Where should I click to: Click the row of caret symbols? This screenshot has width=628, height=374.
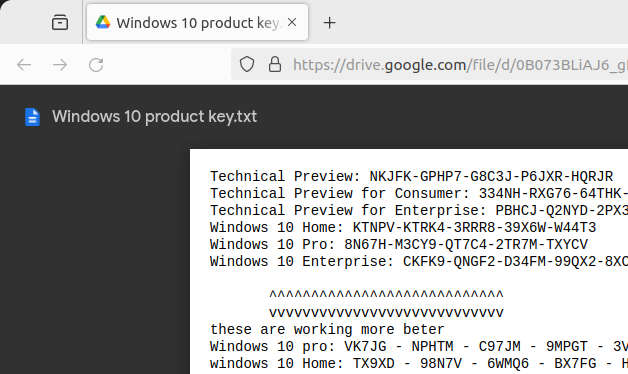point(386,296)
